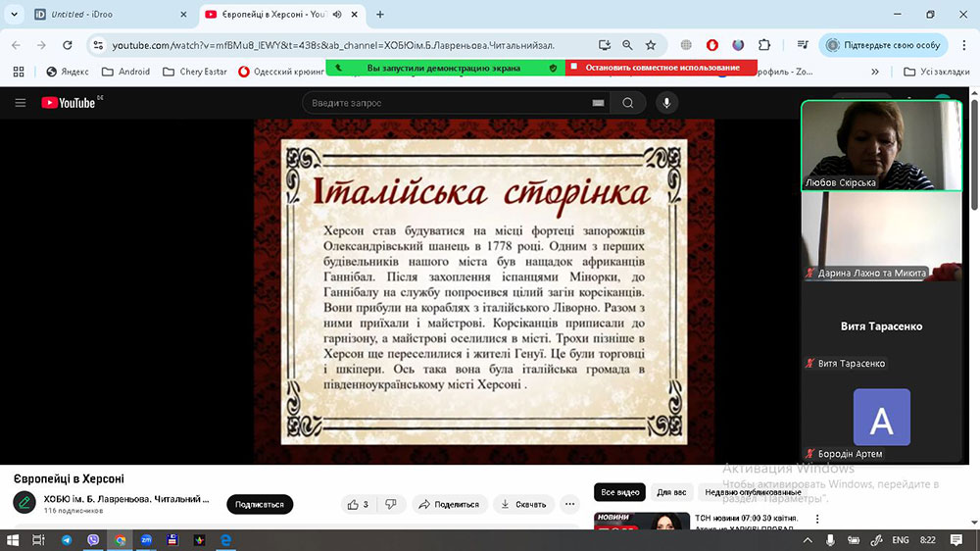Select the Вітя Тарасенко participant tile

(881, 326)
